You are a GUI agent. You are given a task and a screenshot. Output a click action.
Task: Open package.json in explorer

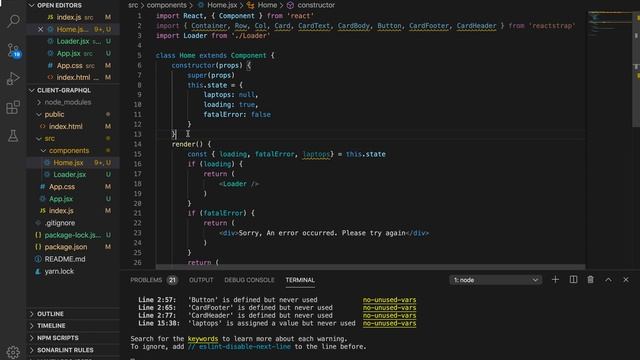(x=73, y=247)
